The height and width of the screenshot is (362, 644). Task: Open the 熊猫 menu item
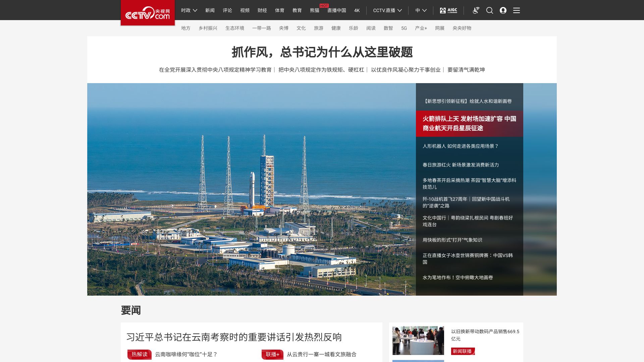click(315, 10)
